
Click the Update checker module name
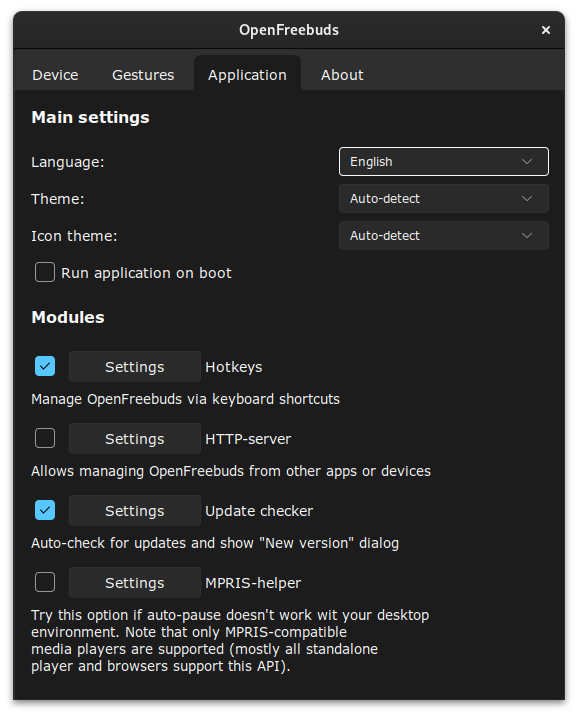(259, 511)
